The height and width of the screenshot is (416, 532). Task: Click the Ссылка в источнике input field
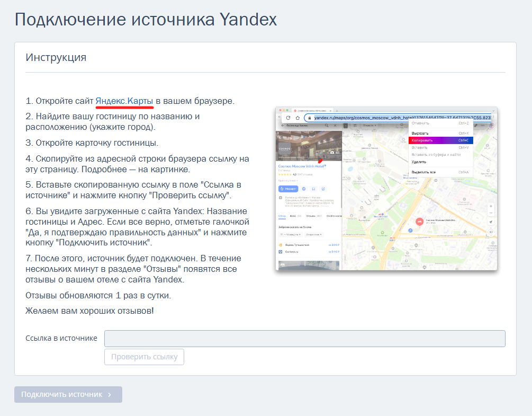(305, 339)
